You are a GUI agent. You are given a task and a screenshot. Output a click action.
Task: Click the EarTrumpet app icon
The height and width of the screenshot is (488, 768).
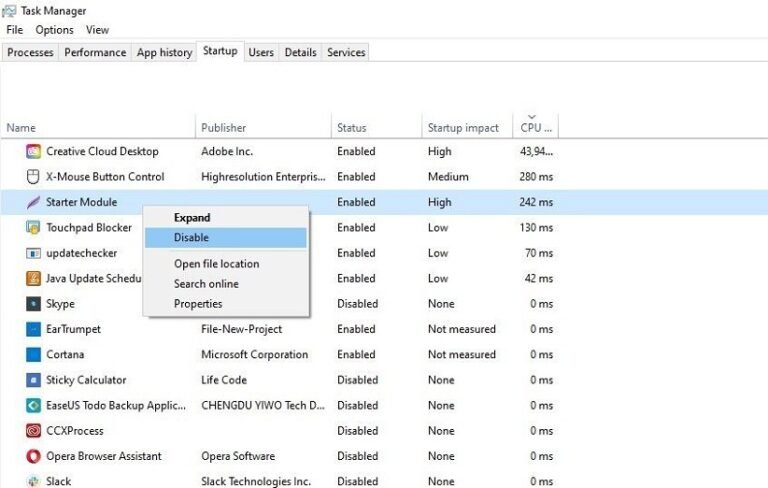point(33,329)
